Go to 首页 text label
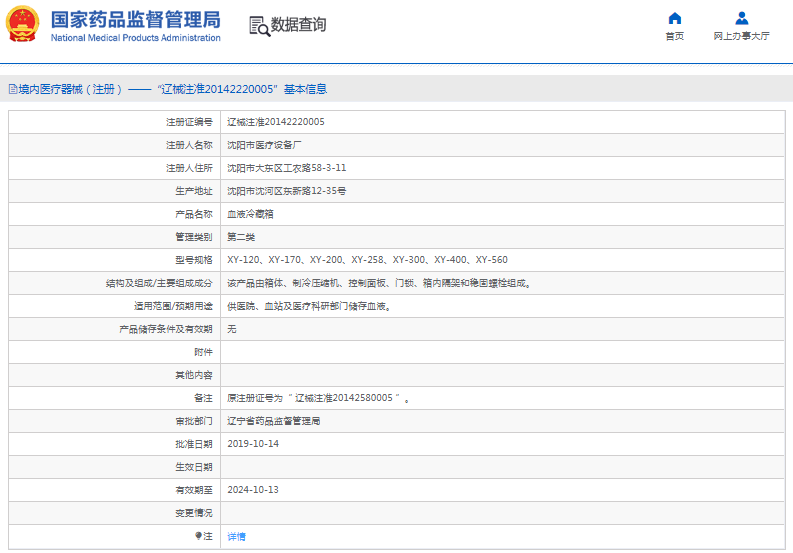793x553 pixels. [x=675, y=36]
